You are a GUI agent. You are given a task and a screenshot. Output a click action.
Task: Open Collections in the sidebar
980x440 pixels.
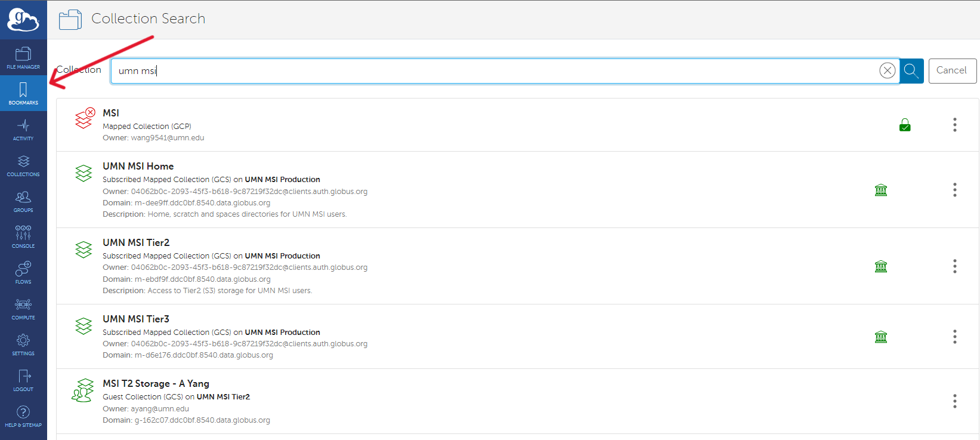click(x=23, y=165)
